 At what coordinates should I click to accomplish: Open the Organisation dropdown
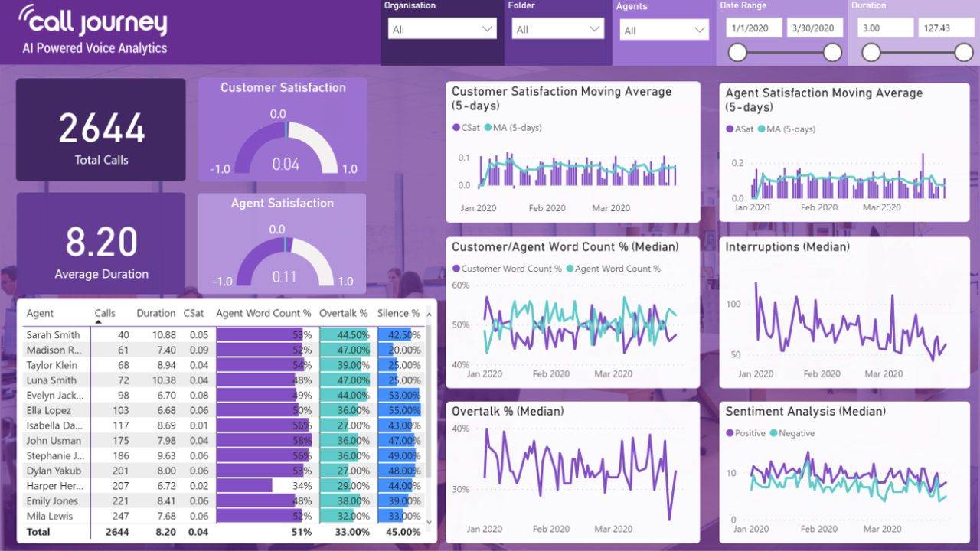(443, 29)
